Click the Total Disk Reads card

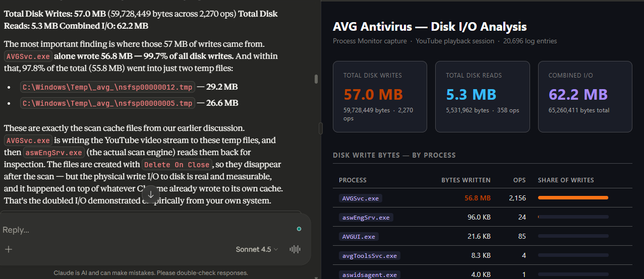[x=482, y=97]
